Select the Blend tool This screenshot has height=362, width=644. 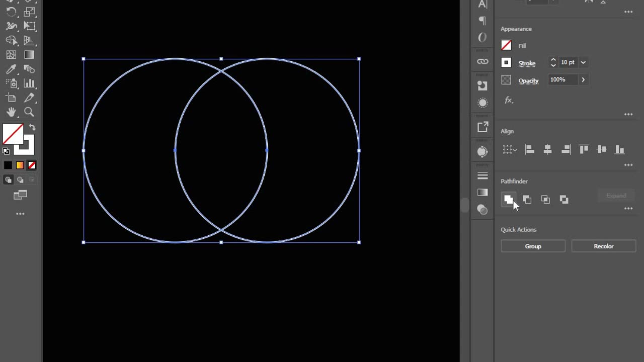pyautogui.click(x=29, y=69)
